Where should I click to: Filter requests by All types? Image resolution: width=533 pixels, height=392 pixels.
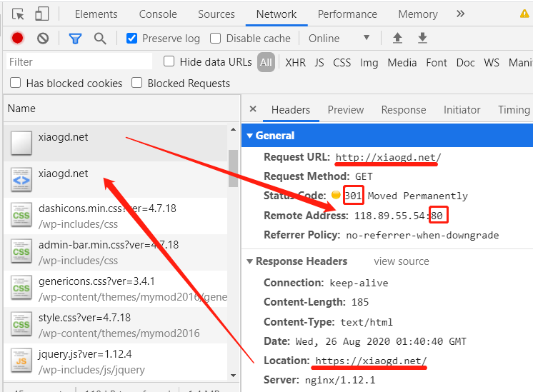[x=266, y=63]
